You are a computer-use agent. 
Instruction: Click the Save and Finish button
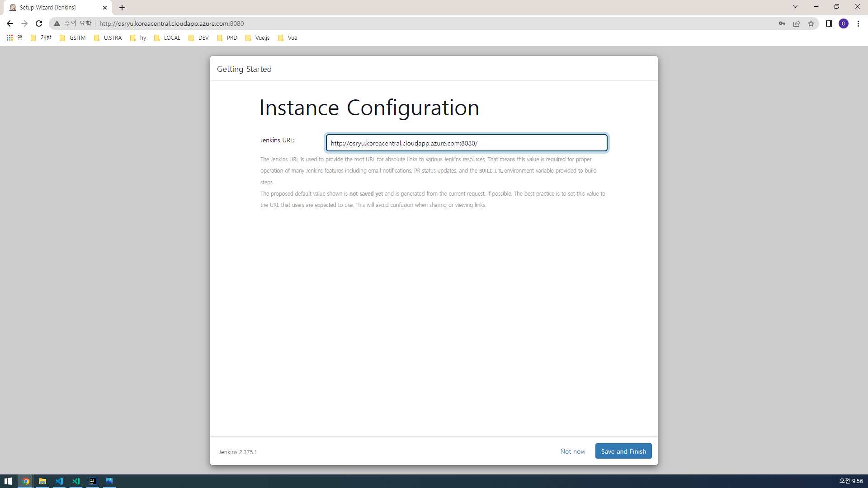click(623, 451)
